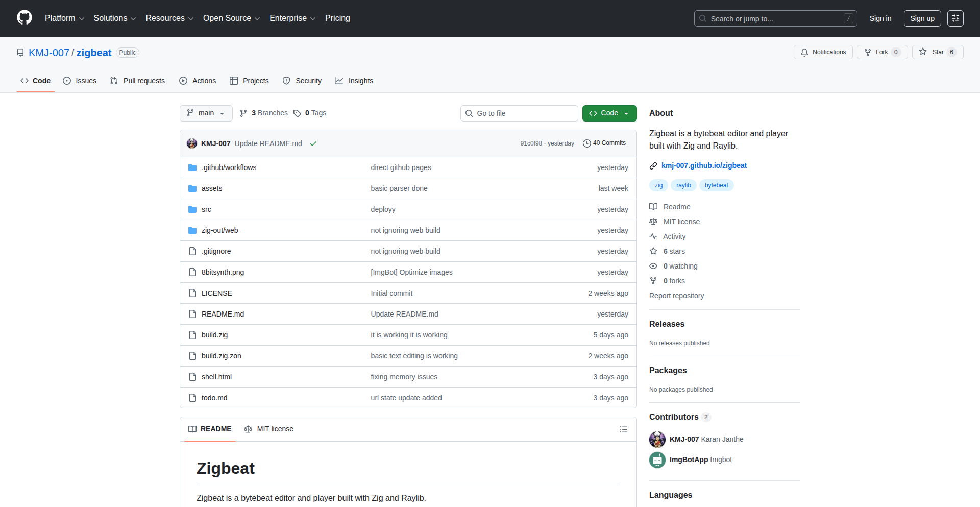
Task: Expand the Solutions menu
Action: [x=115, y=18]
